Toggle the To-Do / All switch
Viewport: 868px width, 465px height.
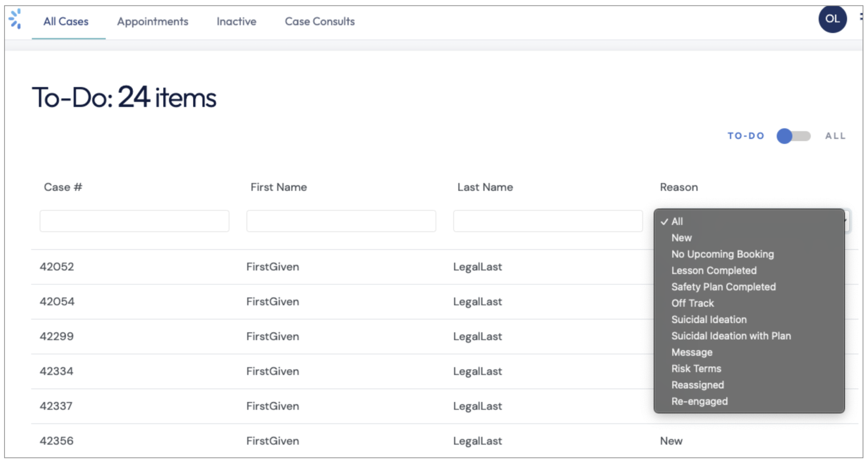tap(793, 136)
